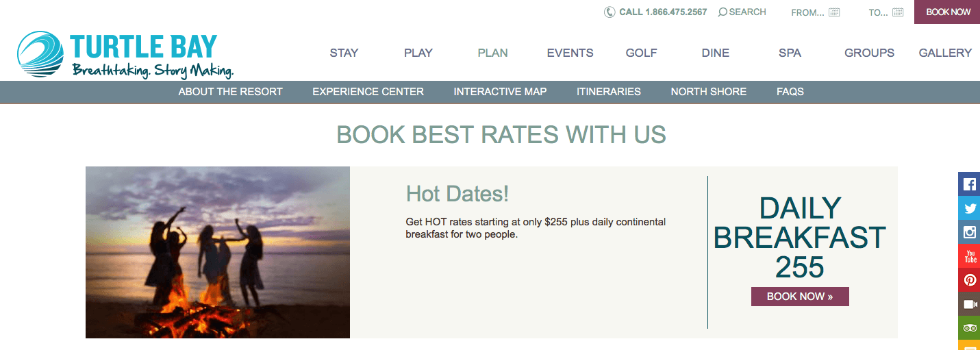
Task: Go to the Interactive Map tab
Action: click(x=500, y=92)
